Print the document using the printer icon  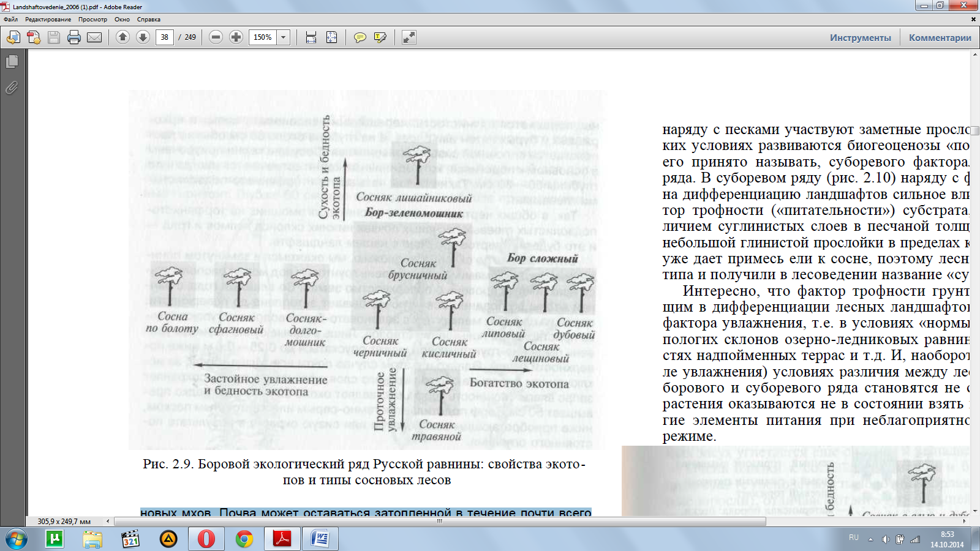(x=74, y=37)
